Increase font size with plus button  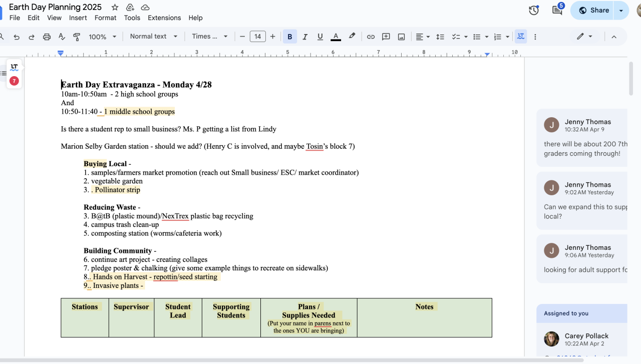pyautogui.click(x=272, y=37)
